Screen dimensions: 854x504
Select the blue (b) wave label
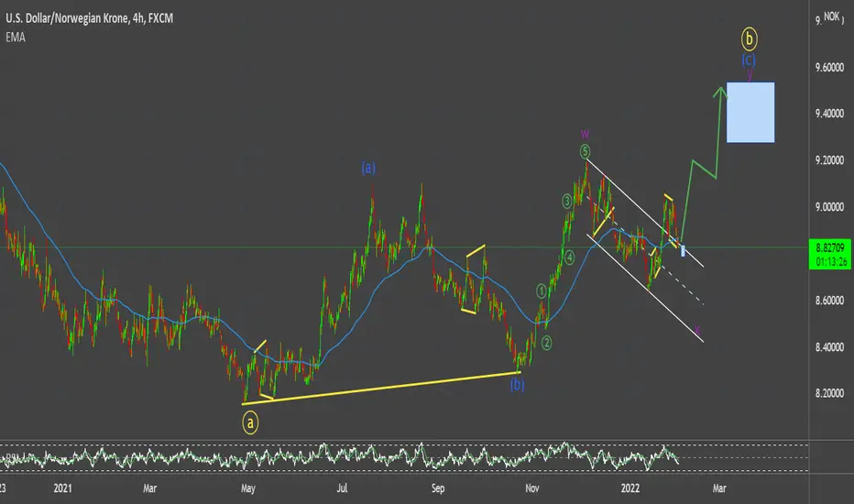tap(517, 385)
